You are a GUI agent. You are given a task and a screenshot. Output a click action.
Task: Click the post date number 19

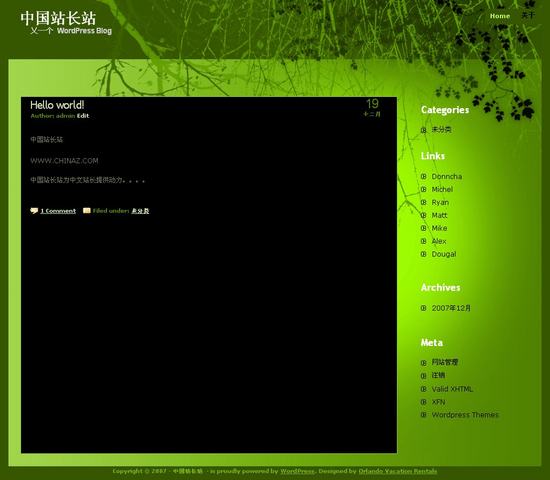point(372,104)
